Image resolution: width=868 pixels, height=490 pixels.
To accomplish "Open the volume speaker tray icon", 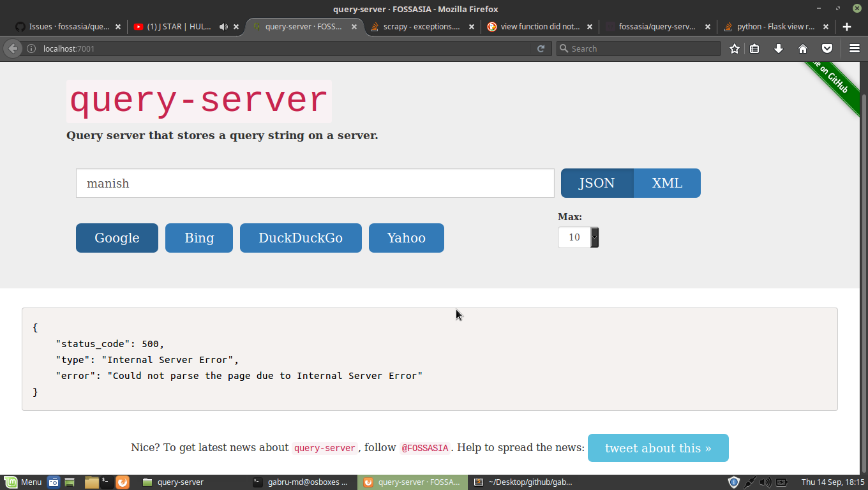I will pos(766,482).
